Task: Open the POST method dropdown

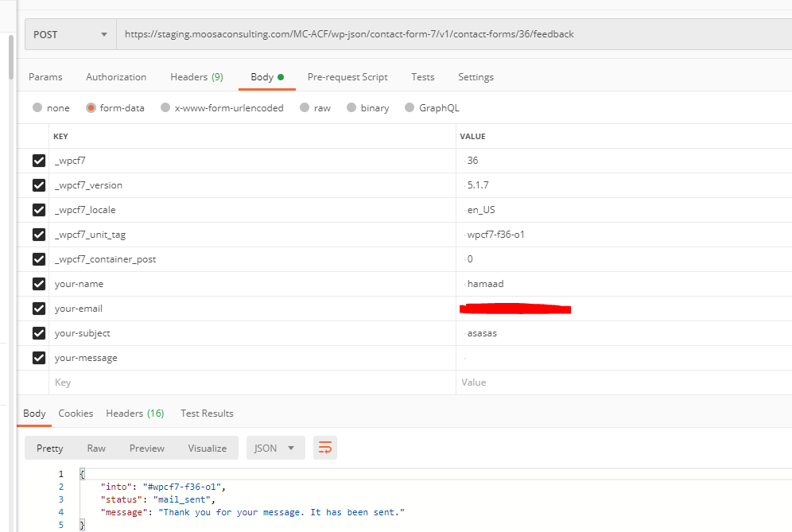Action: (70, 35)
